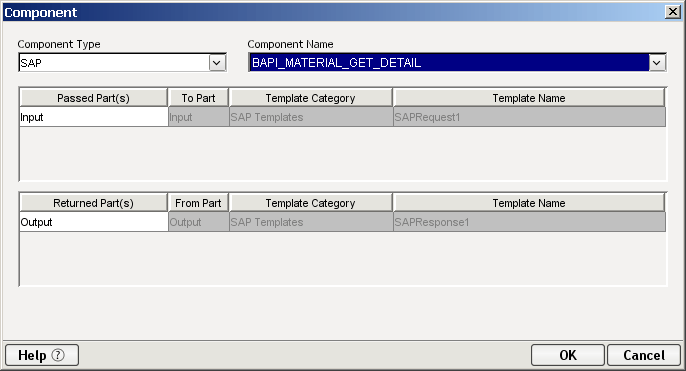This screenshot has width=686, height=371.
Task: Expand the Component Name dropdown arrow
Action: (657, 63)
